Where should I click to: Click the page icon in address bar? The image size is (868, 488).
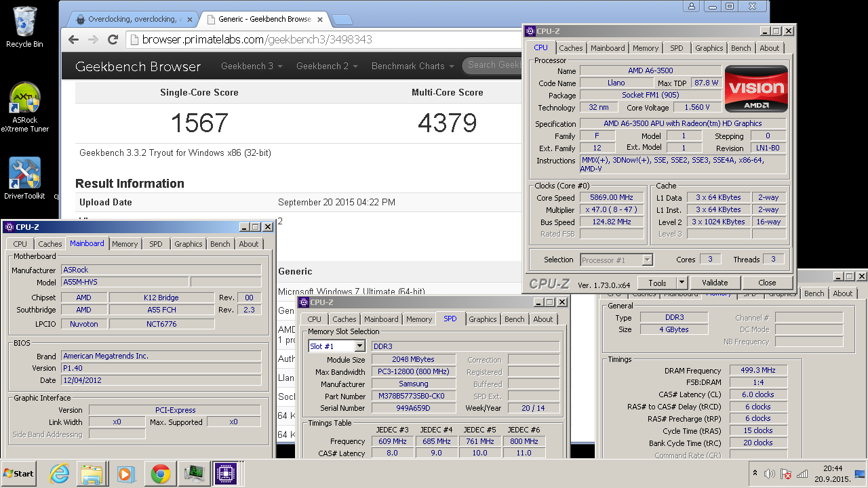pyautogui.click(x=134, y=39)
